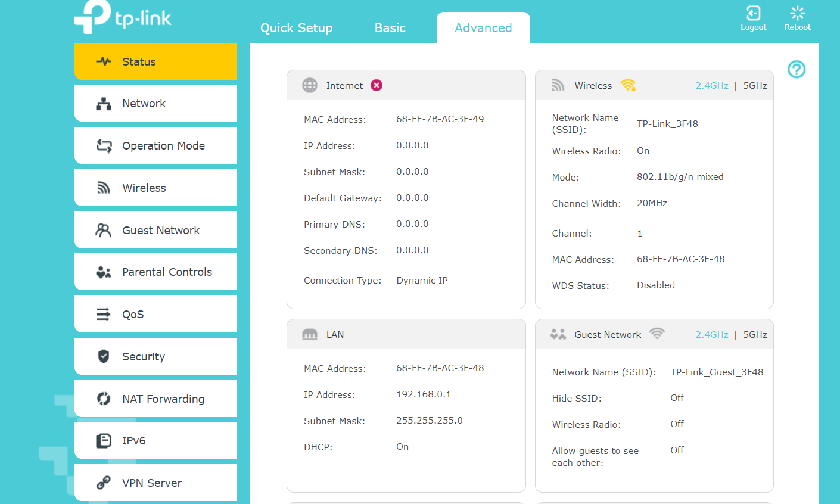Switch to the Quick Setup tab
The image size is (840, 504).
pos(297,28)
